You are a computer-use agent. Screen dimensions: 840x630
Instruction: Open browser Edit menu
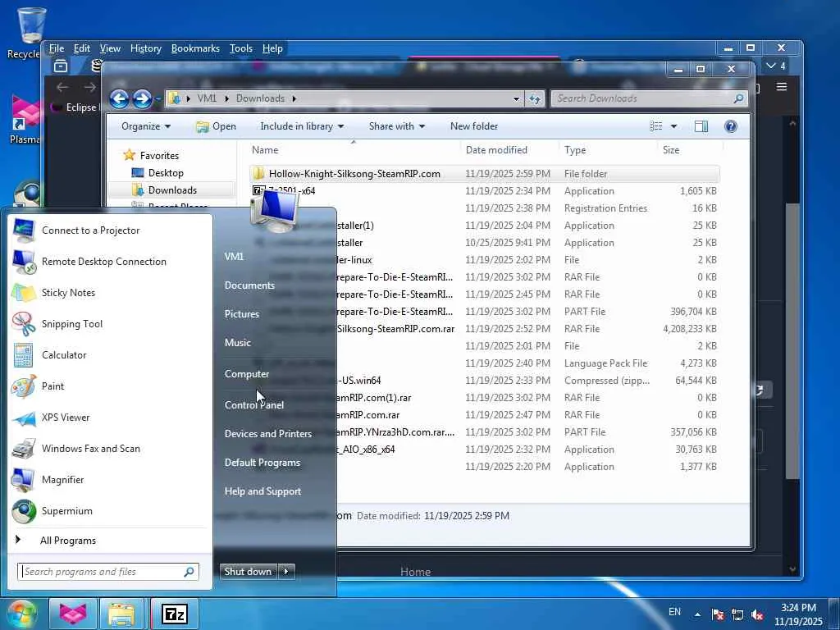tap(81, 48)
